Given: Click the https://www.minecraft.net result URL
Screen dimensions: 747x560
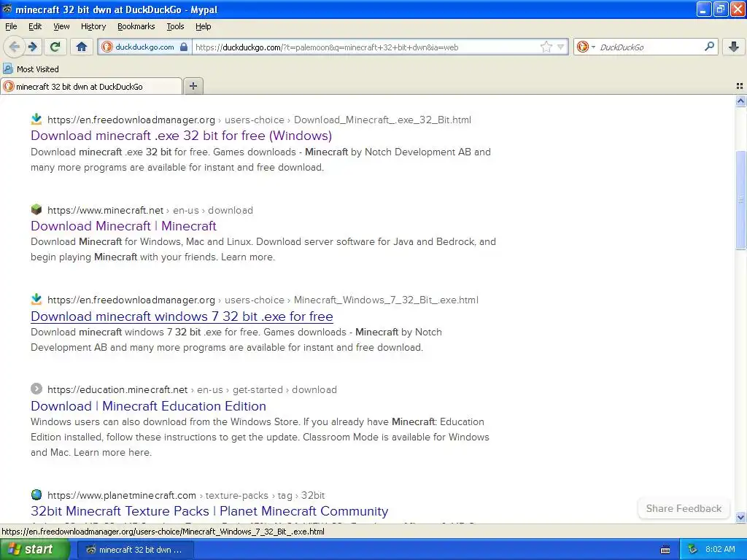Looking at the screenshot, I should point(105,210).
